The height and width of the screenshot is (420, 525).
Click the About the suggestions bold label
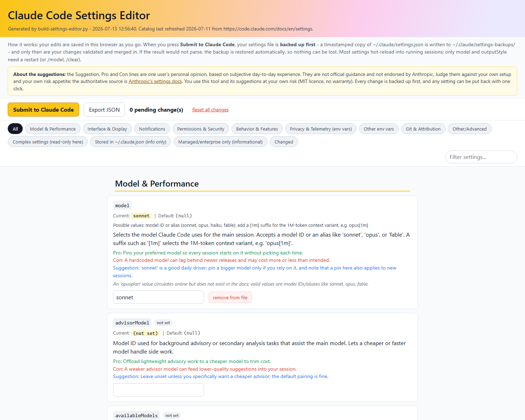pyautogui.click(x=40, y=74)
